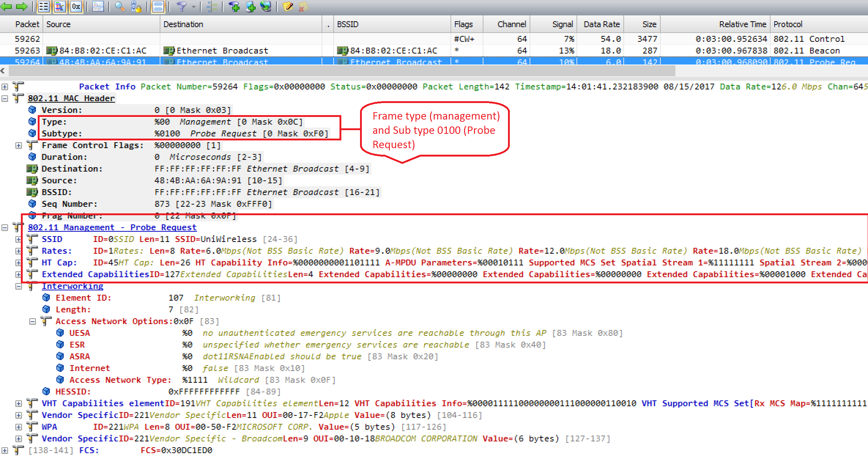
Task: Click the Interworking heading link
Action: (x=72, y=286)
